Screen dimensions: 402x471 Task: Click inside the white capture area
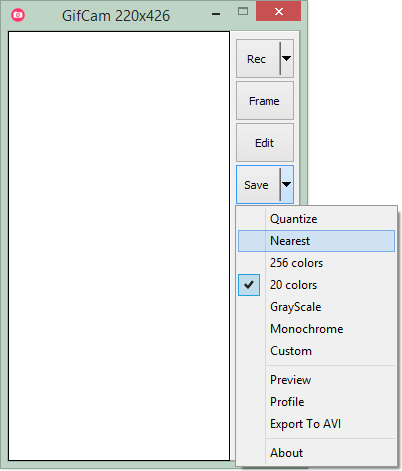pos(119,246)
